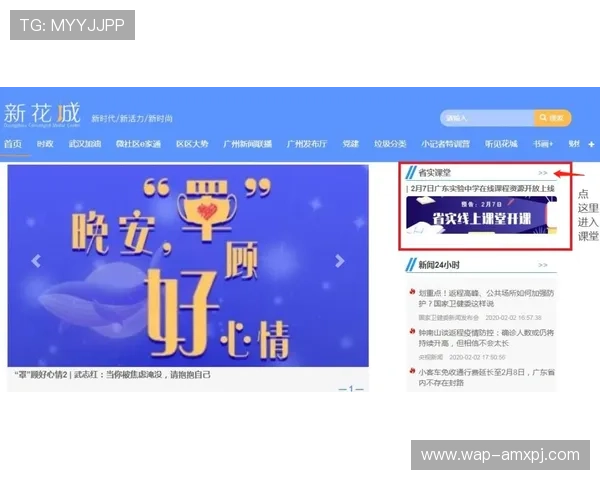The image size is (600, 480).
Task: Click the 新时代/新活力/新时尚 slogan
Action: click(132, 119)
